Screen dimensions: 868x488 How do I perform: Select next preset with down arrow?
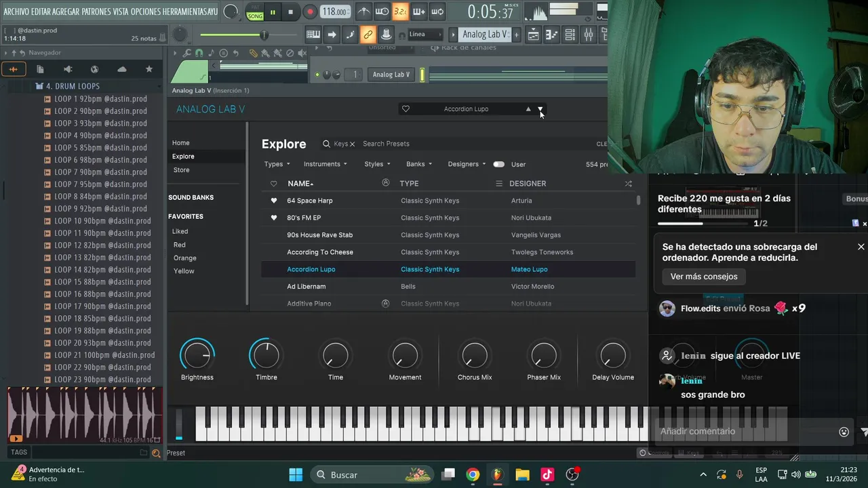(x=540, y=109)
